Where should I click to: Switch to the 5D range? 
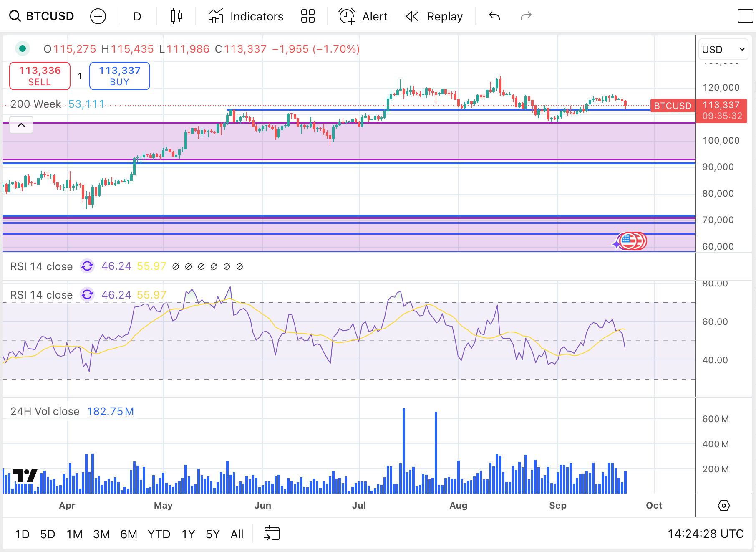48,534
